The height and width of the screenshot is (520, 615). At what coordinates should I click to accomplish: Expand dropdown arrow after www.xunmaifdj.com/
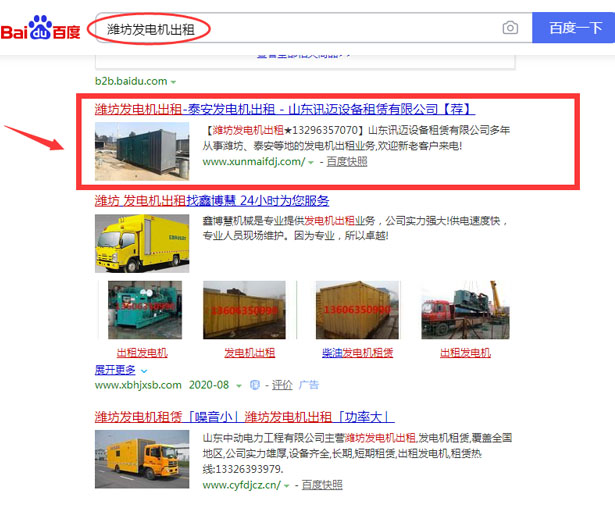(311, 162)
